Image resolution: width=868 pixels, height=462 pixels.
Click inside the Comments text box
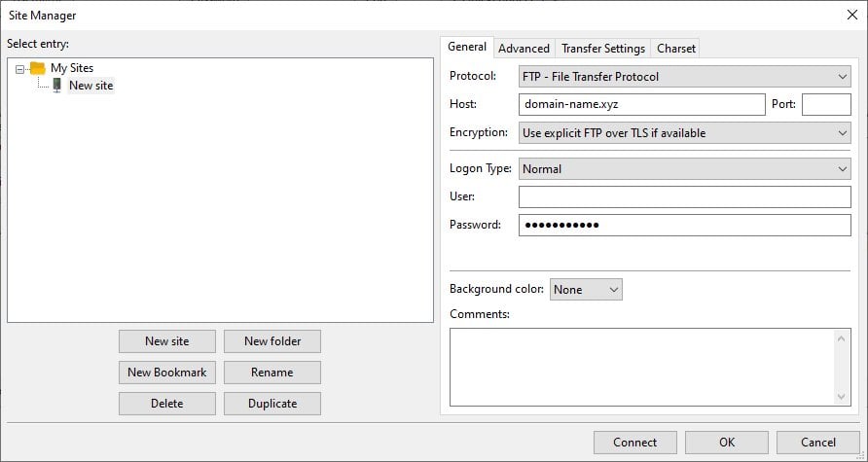click(642, 368)
